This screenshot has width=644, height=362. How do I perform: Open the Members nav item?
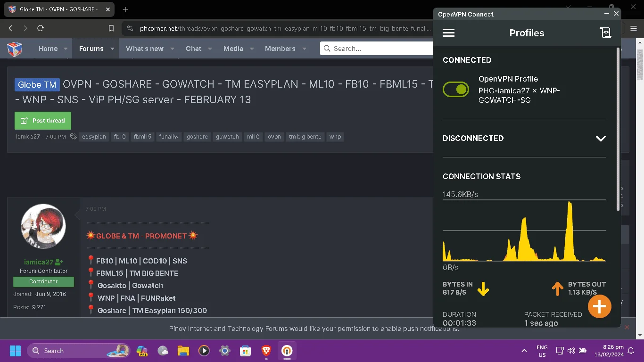(280, 49)
